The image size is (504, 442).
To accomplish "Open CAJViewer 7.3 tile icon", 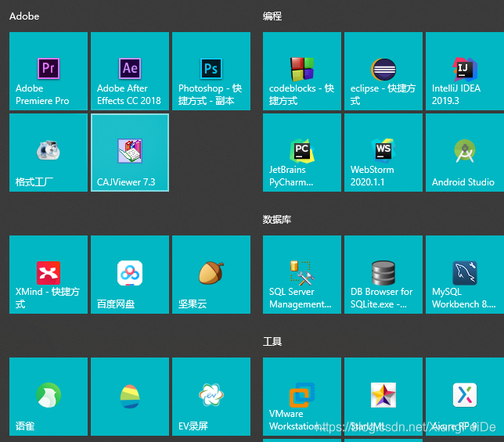I will (x=130, y=151).
